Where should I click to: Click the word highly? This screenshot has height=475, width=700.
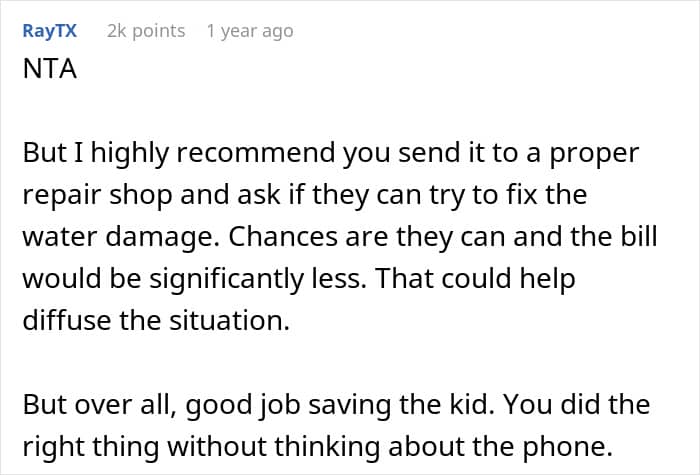pyautogui.click(x=130, y=154)
